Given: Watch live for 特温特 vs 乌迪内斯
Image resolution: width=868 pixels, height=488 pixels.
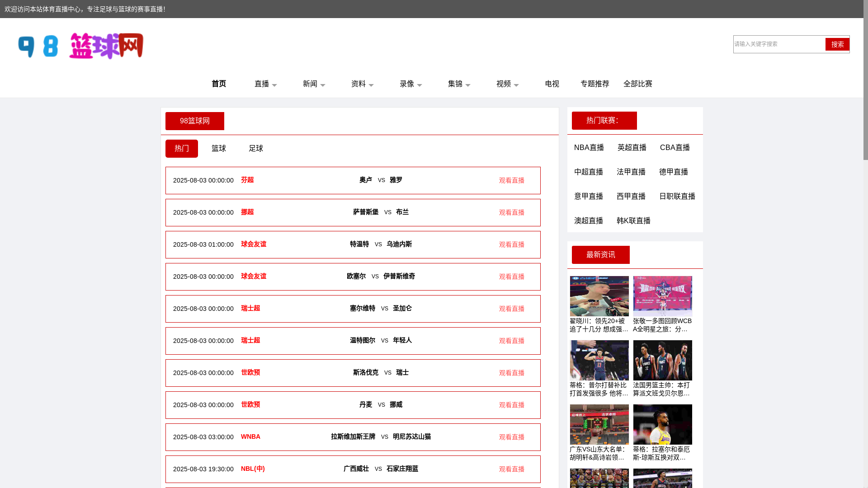Looking at the screenshot, I should tap(512, 245).
